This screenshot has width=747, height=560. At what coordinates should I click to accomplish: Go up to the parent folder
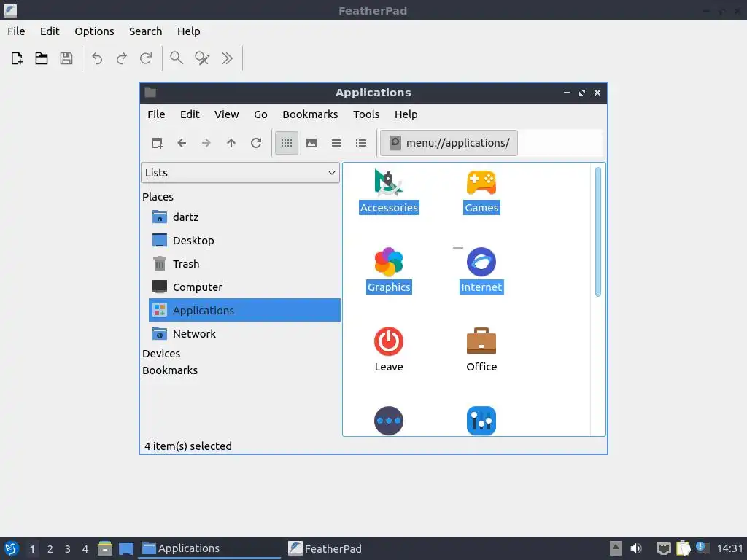231,143
